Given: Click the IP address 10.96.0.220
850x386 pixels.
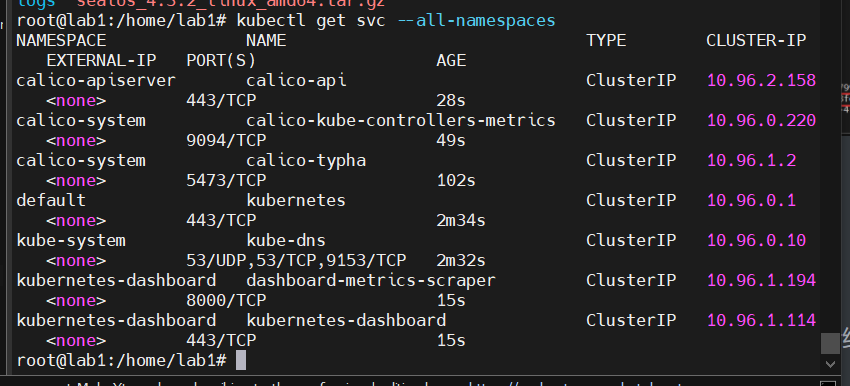Looking at the screenshot, I should [x=762, y=120].
